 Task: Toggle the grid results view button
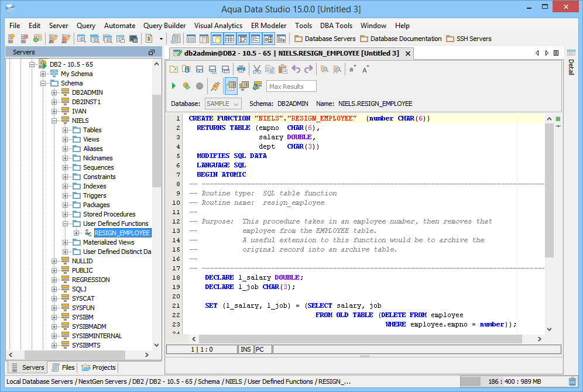tap(231, 86)
